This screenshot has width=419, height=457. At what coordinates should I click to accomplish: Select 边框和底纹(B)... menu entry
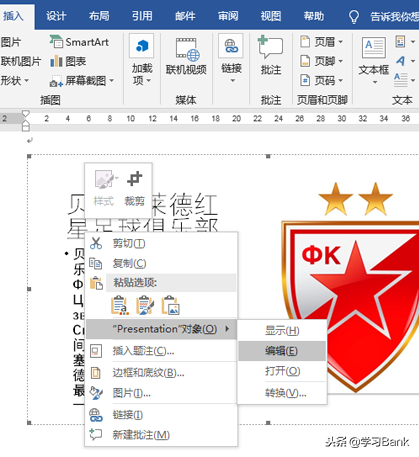pos(161,372)
